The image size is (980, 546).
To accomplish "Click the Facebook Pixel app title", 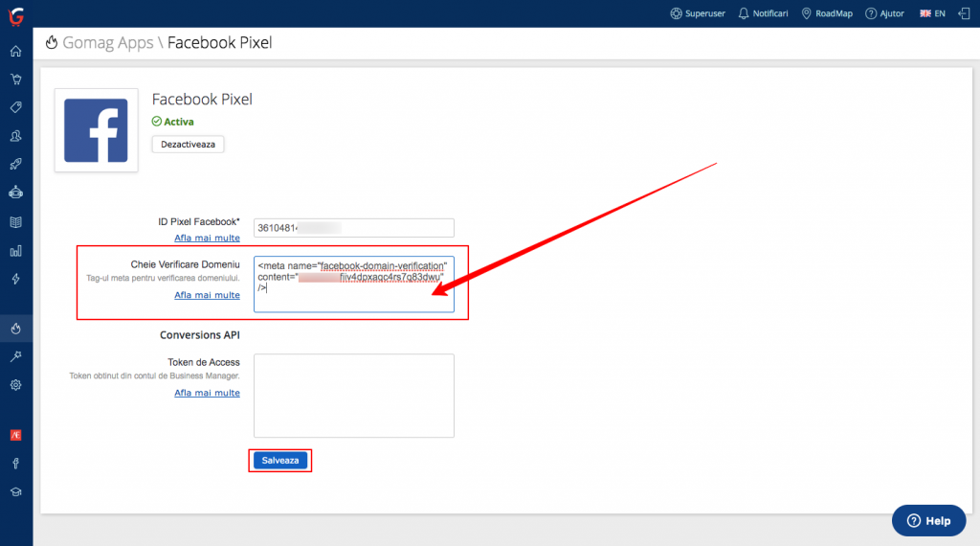I will pos(202,100).
